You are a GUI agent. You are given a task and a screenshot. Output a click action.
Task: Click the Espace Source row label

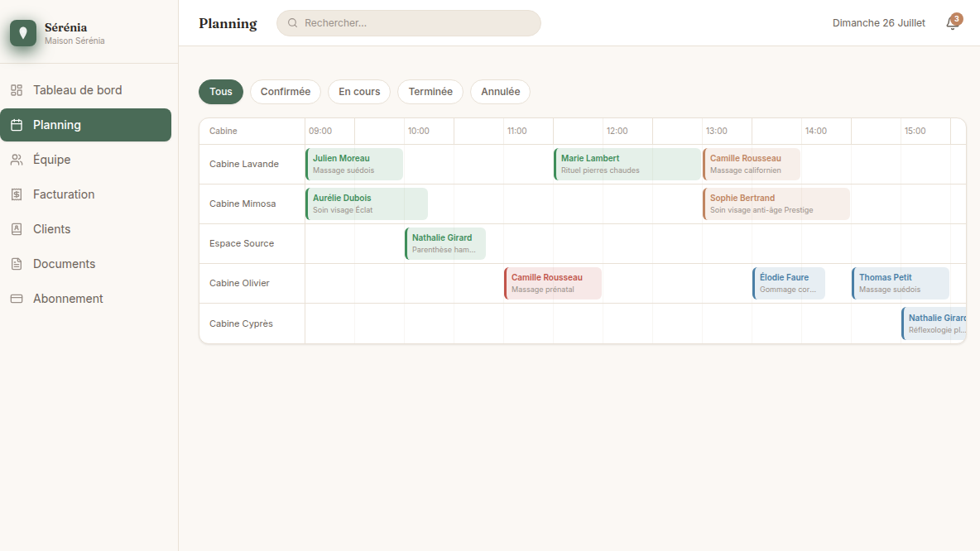241,243
